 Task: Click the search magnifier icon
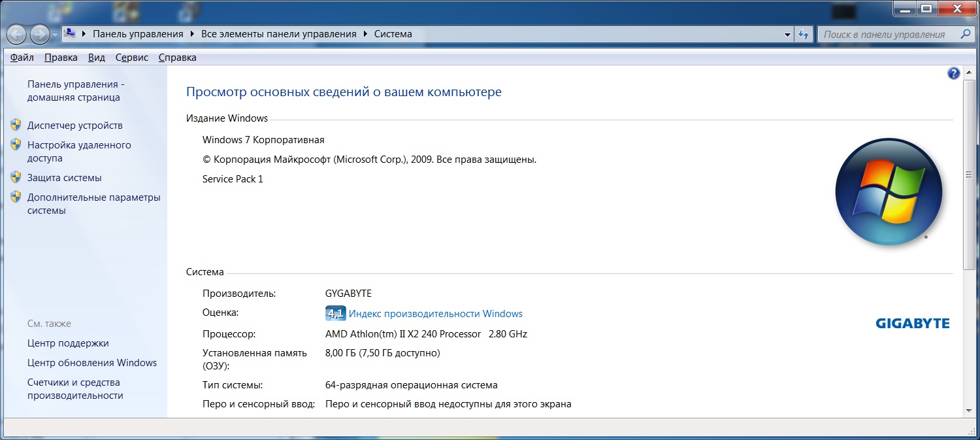point(966,35)
